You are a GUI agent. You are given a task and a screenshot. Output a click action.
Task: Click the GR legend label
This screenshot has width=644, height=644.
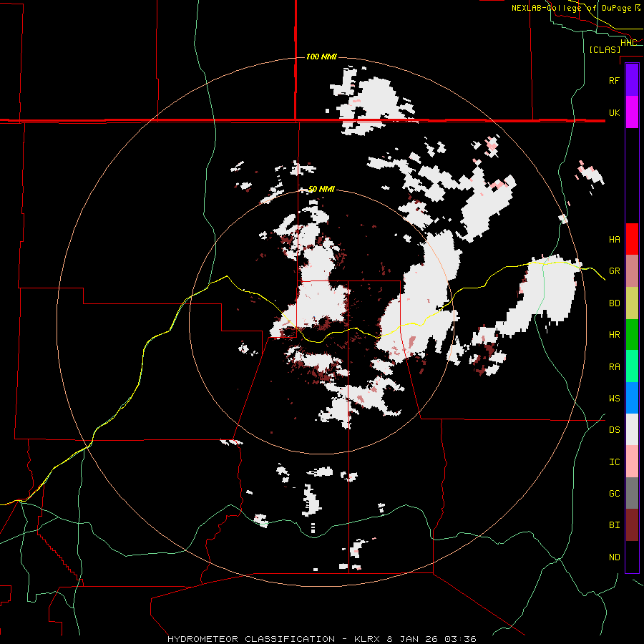click(x=614, y=271)
